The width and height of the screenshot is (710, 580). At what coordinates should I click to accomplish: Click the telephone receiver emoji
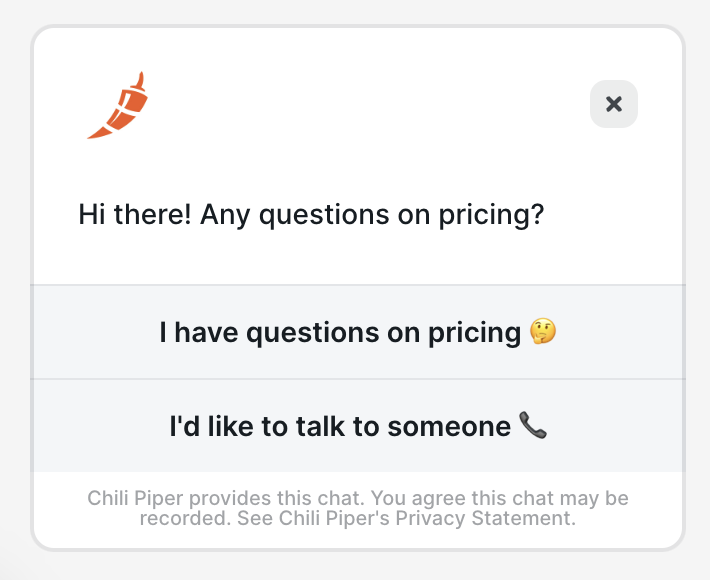(534, 427)
